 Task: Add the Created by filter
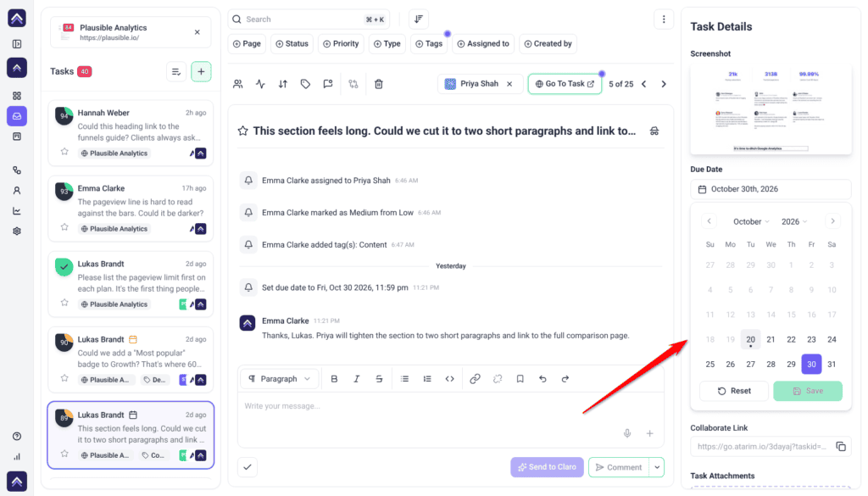click(x=548, y=44)
